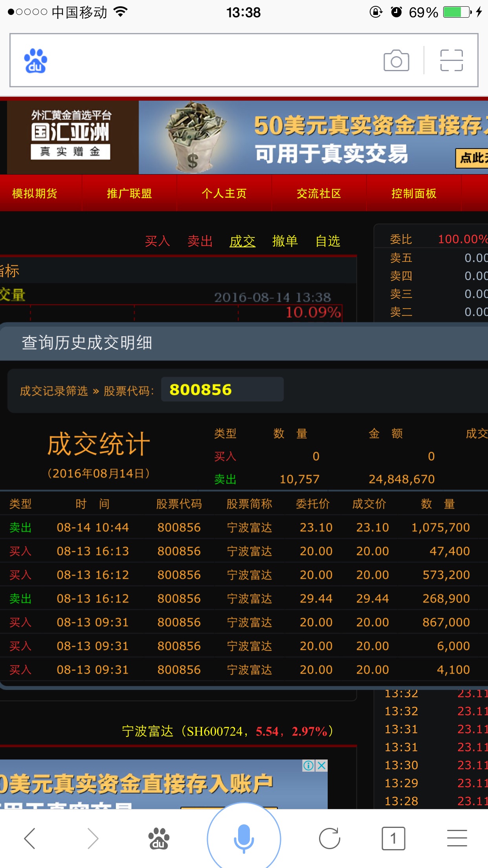Open the browser hamburger menu

click(x=457, y=839)
